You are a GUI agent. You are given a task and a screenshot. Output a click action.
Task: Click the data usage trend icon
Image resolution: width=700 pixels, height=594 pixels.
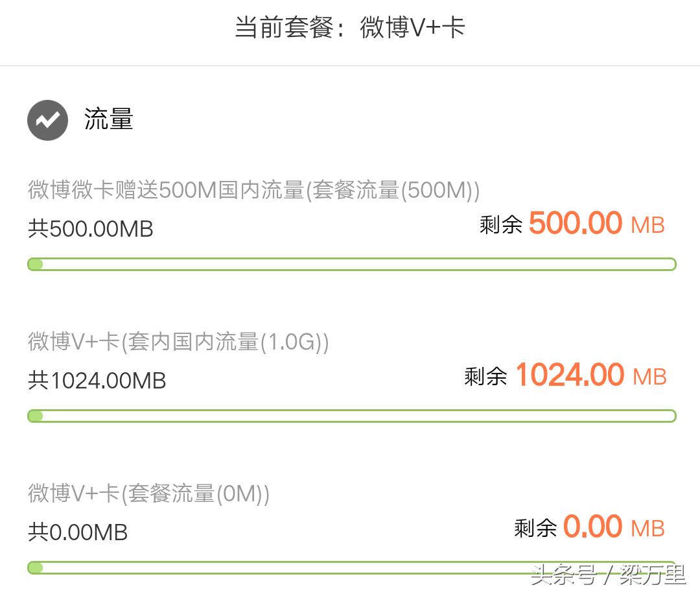[47, 121]
